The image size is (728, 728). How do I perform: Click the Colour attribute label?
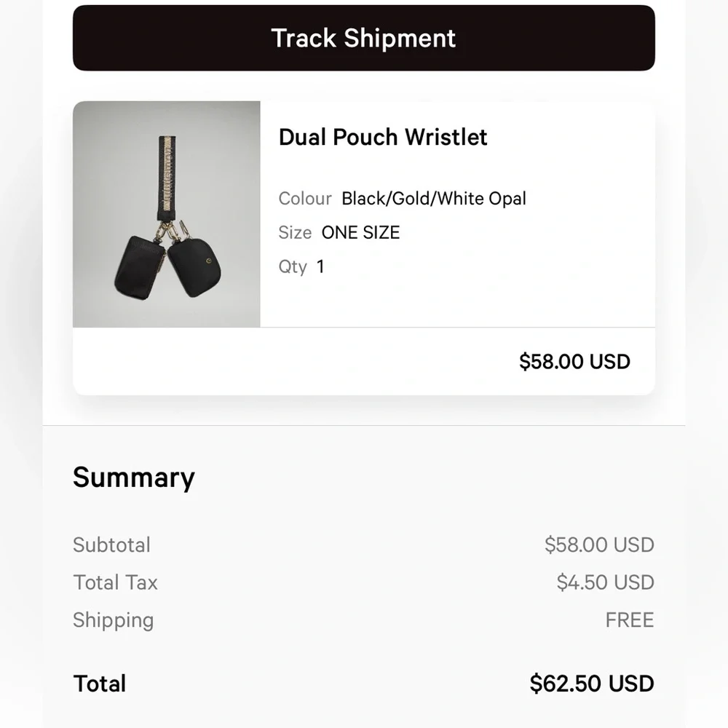[304, 198]
